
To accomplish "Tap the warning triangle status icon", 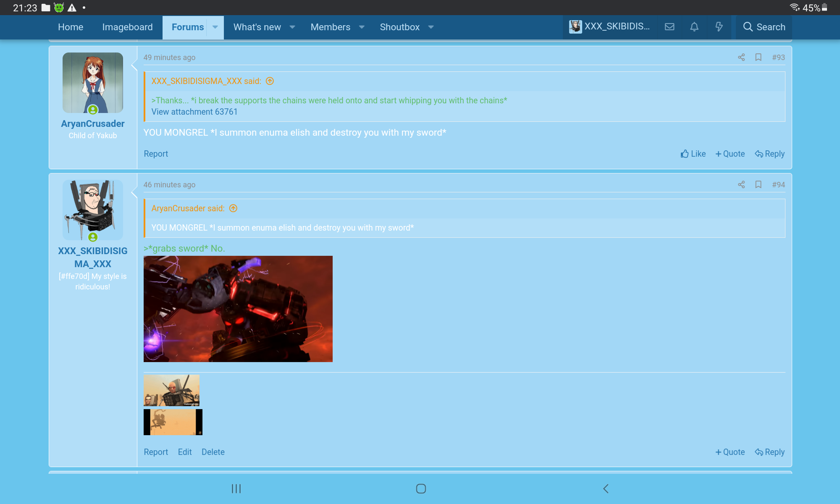I will (72, 8).
